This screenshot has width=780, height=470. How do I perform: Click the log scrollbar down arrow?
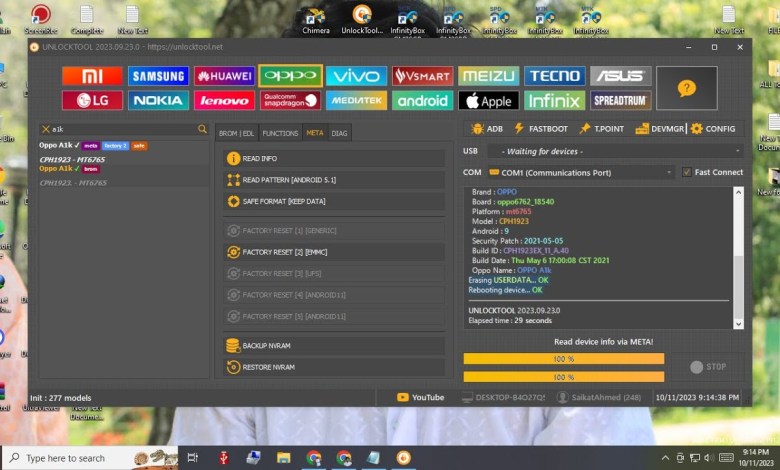(739, 324)
